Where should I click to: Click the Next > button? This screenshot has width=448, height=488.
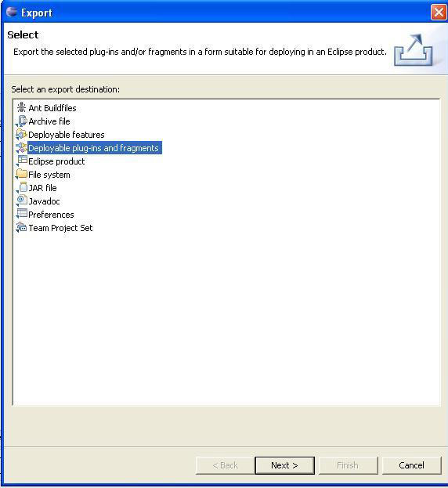click(x=284, y=465)
